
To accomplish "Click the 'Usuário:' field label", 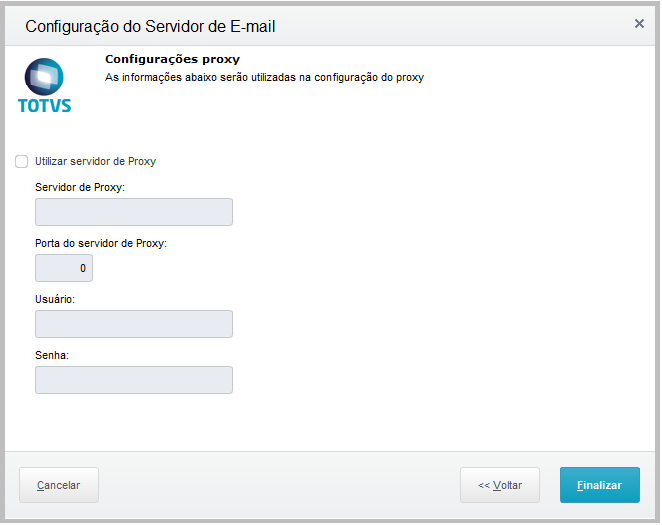I will tap(56, 299).
